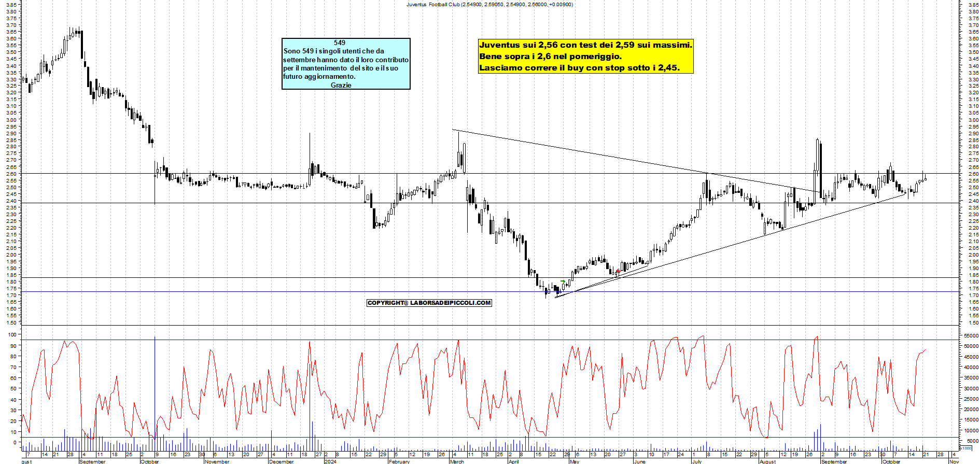
Task: Select the cyan note's '549' heading
Action: click(340, 43)
